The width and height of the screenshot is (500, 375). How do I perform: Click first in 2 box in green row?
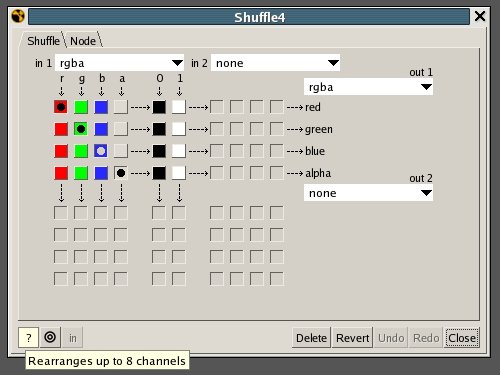pyautogui.click(x=217, y=129)
